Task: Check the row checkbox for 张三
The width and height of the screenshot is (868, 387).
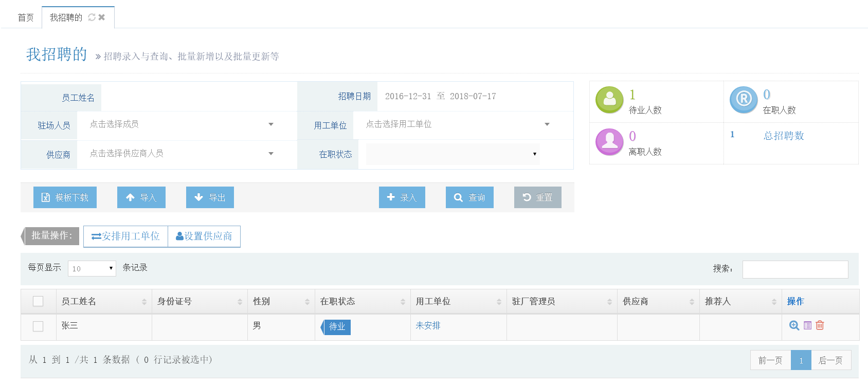Action: [38, 326]
